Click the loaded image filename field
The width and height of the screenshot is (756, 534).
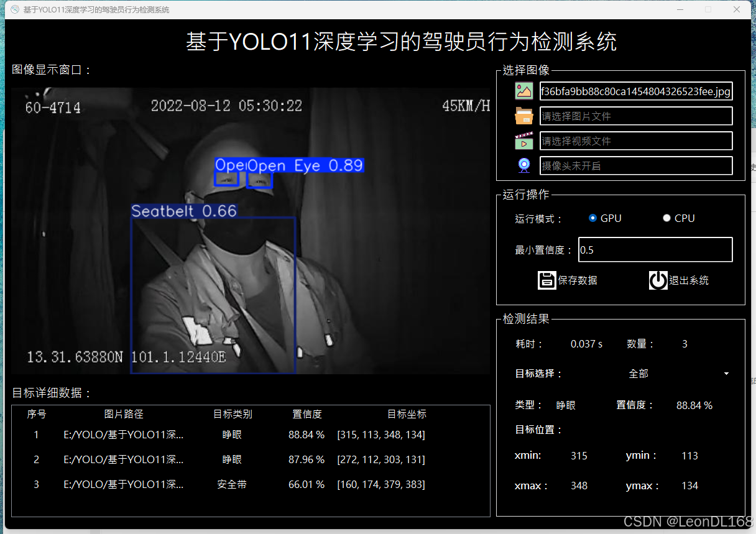(636, 91)
